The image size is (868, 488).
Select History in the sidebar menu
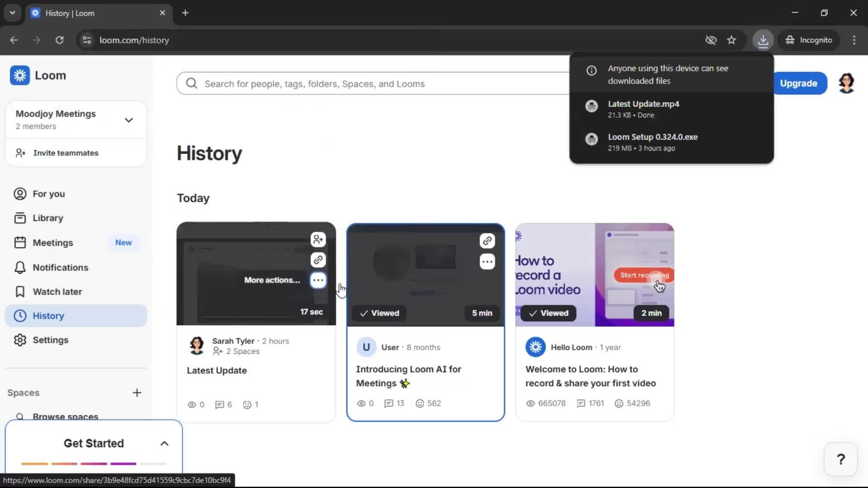(47, 315)
